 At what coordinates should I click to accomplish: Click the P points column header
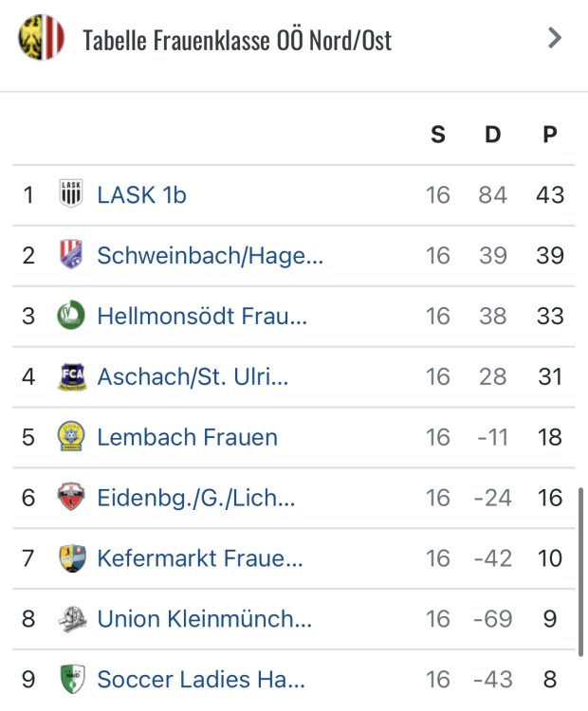[550, 135]
